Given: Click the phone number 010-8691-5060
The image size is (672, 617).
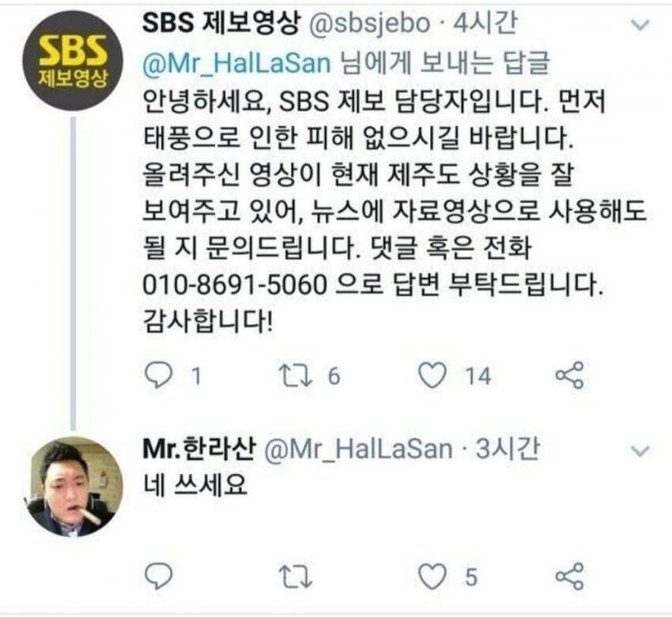Looking at the screenshot, I should click(235, 284).
